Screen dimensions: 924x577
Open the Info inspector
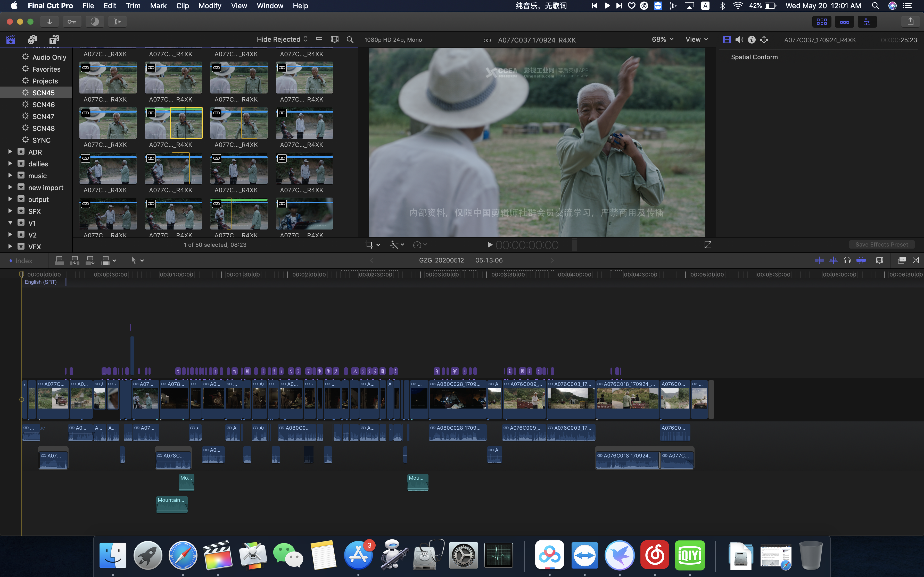752,40
